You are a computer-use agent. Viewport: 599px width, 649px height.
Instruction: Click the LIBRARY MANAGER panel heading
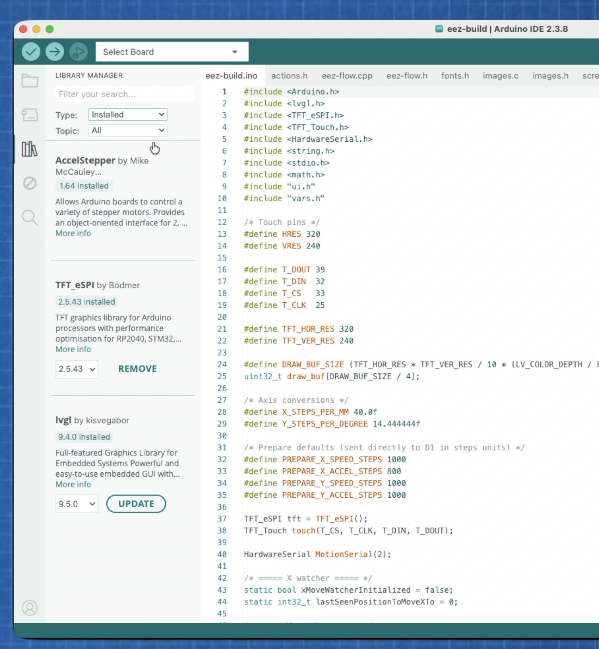coord(89,75)
